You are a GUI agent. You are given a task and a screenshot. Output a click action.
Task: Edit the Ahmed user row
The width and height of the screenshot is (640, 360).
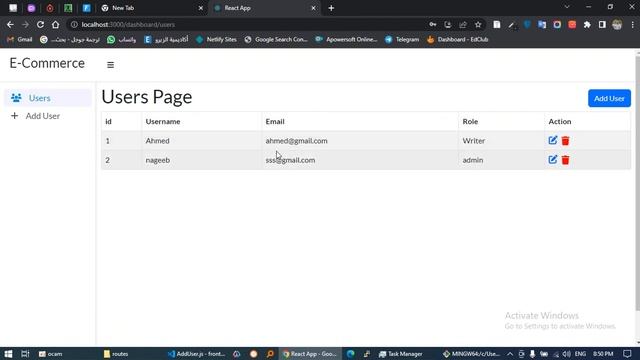(553, 140)
